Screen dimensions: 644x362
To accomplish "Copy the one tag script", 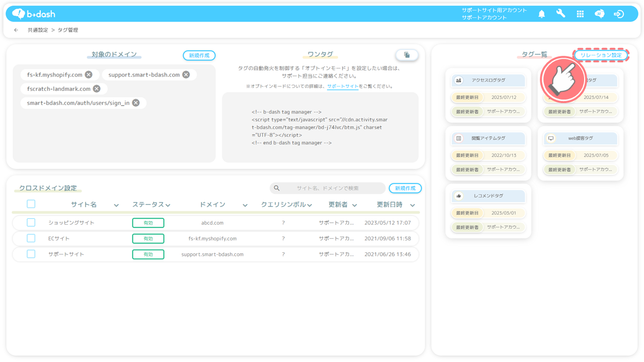I will [x=407, y=55].
